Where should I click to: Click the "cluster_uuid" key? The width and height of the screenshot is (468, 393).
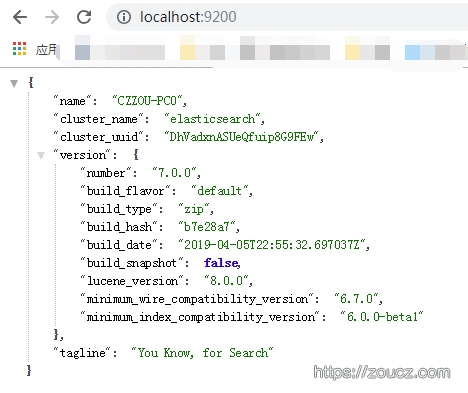pyautogui.click(x=99, y=137)
